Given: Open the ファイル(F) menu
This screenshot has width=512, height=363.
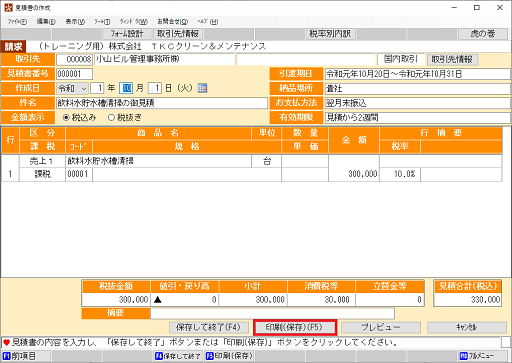Looking at the screenshot, I should (x=17, y=22).
